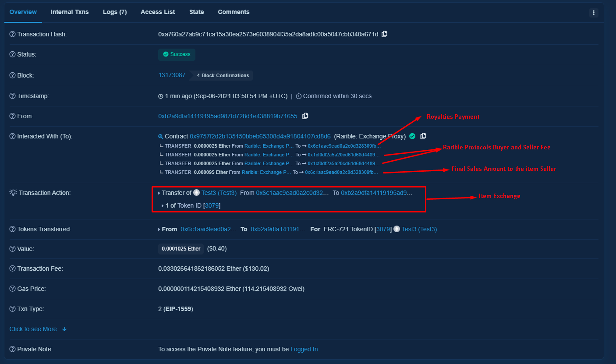Click the help icon beside Gas Price
The height and width of the screenshot is (364, 616).
coord(13,289)
